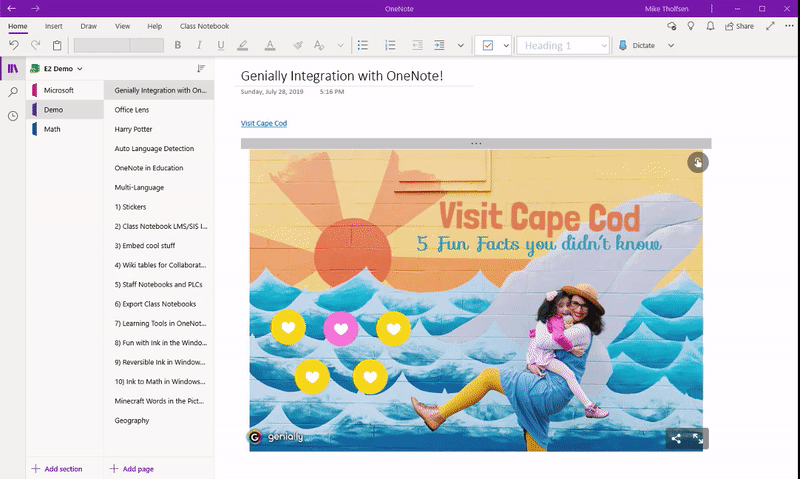Viewport: 800px width, 479px height.
Task: Open the View tab
Action: (x=122, y=26)
